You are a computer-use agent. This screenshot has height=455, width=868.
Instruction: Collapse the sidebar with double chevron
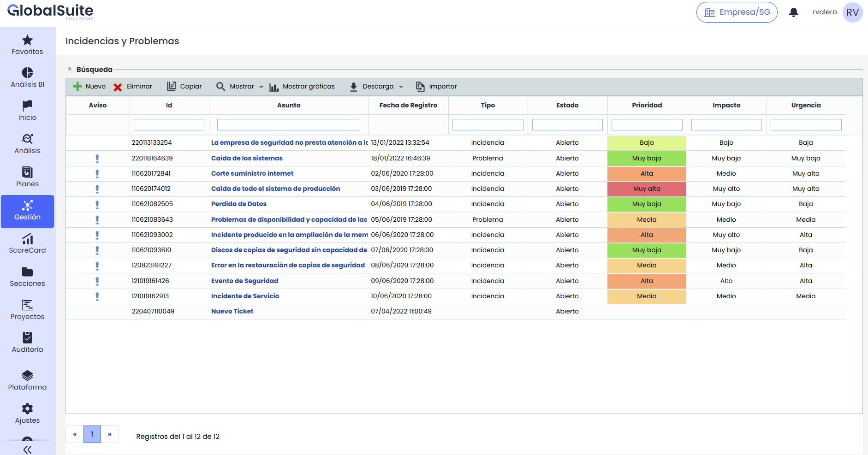27,449
